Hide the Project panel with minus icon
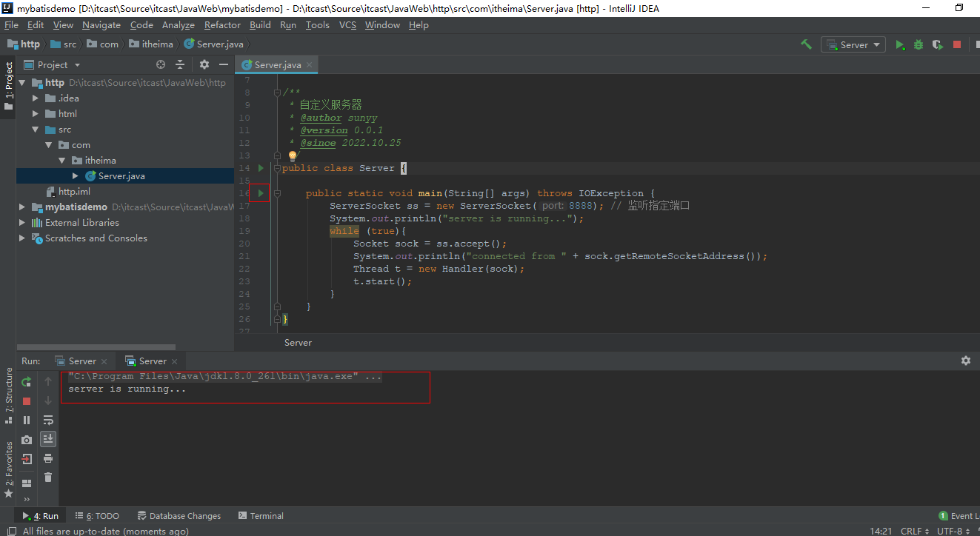This screenshot has width=980, height=536. pos(224,65)
